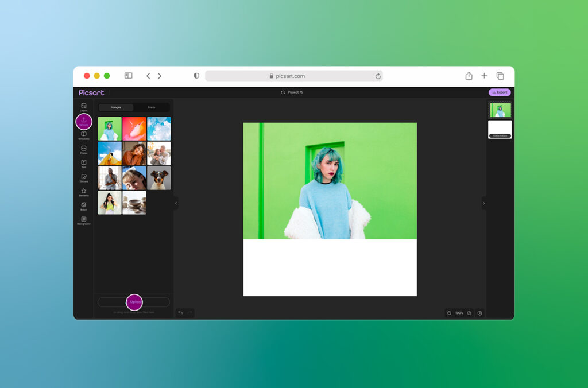Viewport: 588px width, 388px height.
Task: Select the Text tool
Action: click(x=84, y=164)
